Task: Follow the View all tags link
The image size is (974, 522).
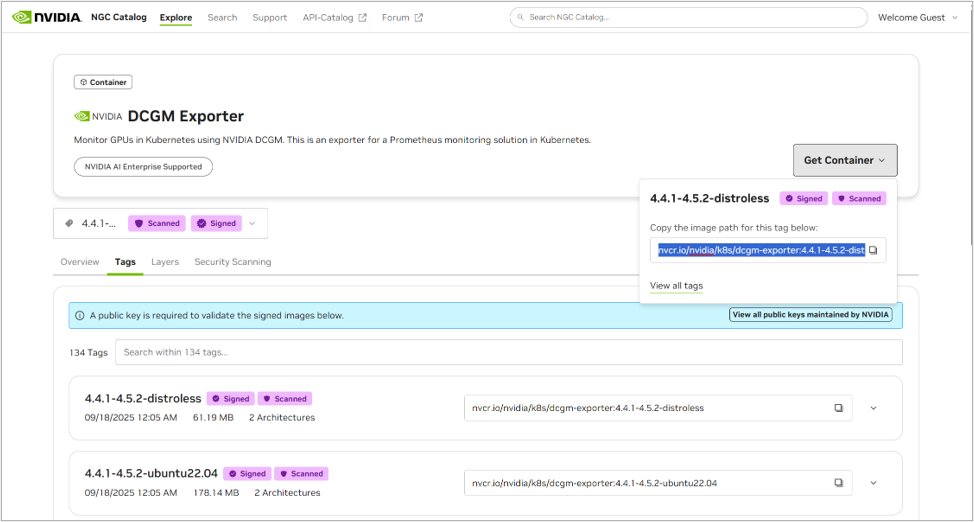Action: pyautogui.click(x=676, y=286)
